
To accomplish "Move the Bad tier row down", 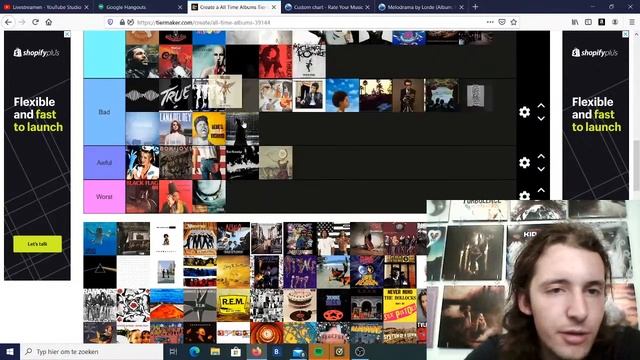I will (541, 118).
